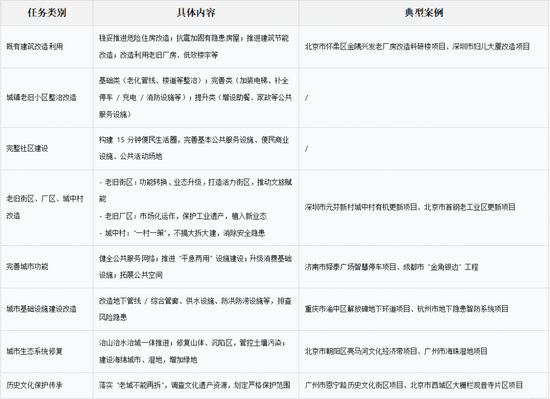The height and width of the screenshot is (399, 550).
Task: Select the 城镇老旧小区整治改造 cell
Action: pos(47,97)
